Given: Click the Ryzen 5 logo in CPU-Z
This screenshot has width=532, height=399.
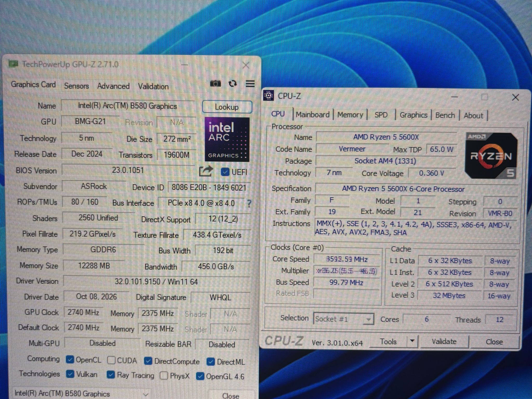Looking at the screenshot, I should [491, 156].
